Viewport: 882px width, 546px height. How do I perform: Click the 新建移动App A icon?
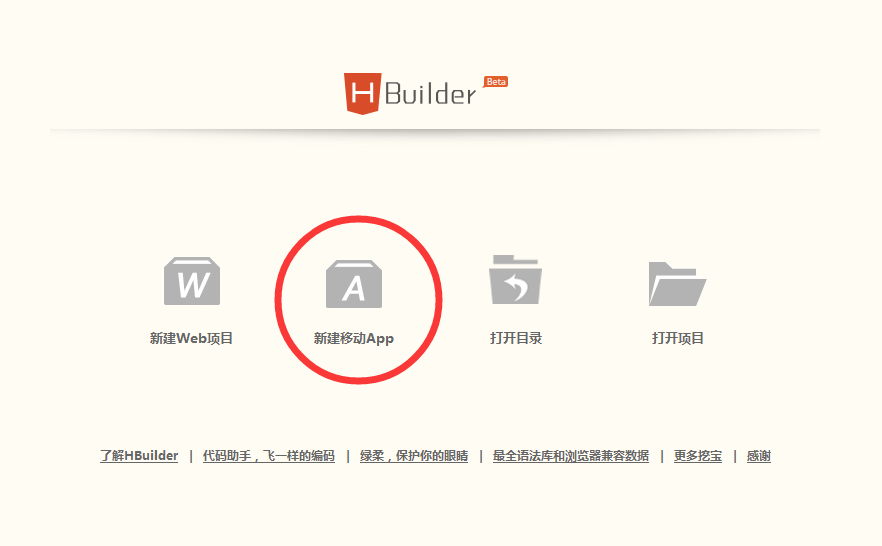pos(354,284)
